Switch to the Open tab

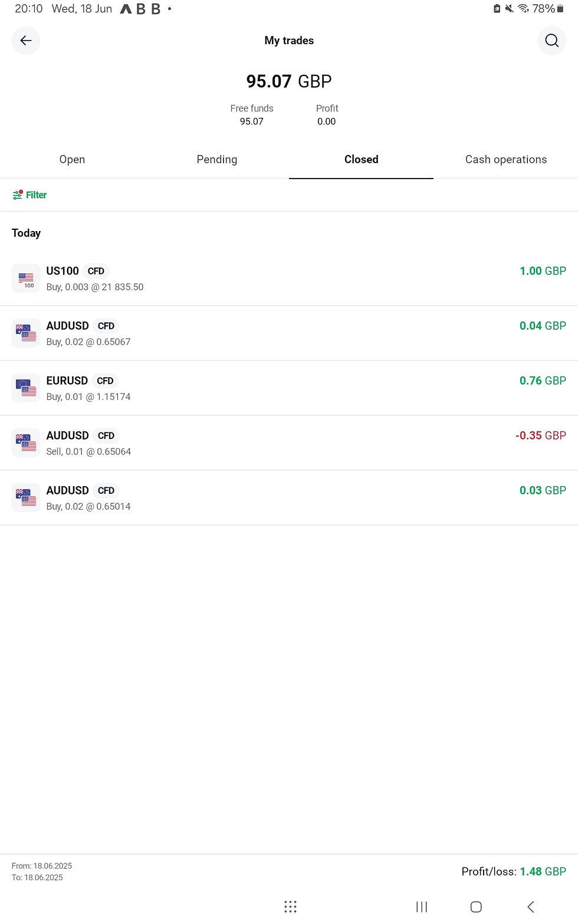[72, 160]
